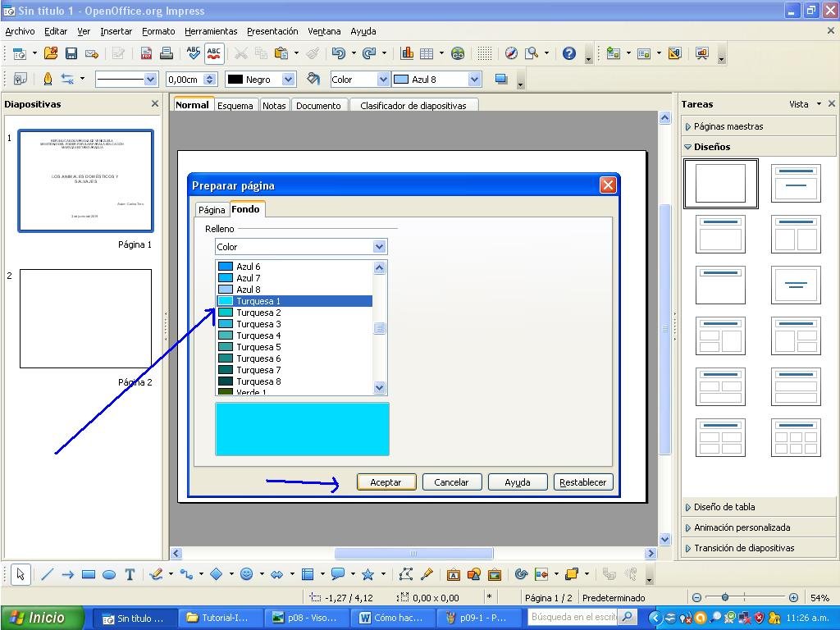840x630 pixels.
Task: Toggle the display grid icon
Action: (484, 53)
